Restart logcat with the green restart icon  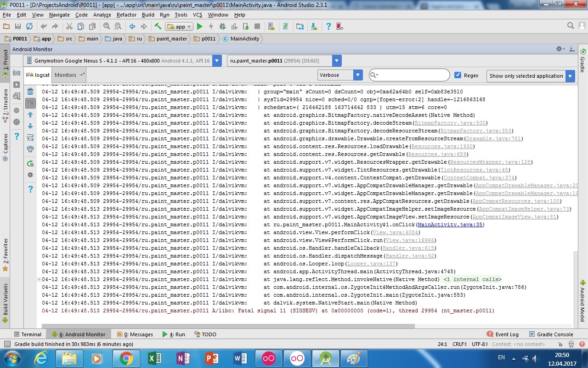[30, 163]
